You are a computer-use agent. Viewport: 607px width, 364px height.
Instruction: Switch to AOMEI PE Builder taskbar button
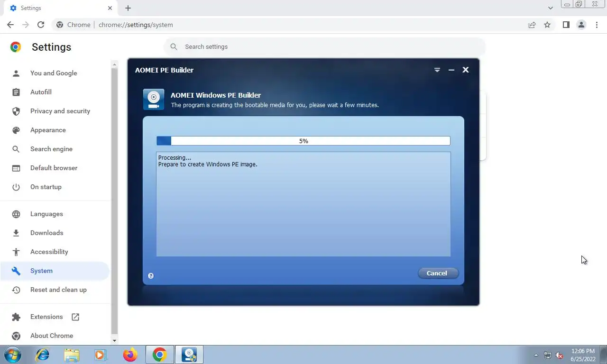[189, 355]
